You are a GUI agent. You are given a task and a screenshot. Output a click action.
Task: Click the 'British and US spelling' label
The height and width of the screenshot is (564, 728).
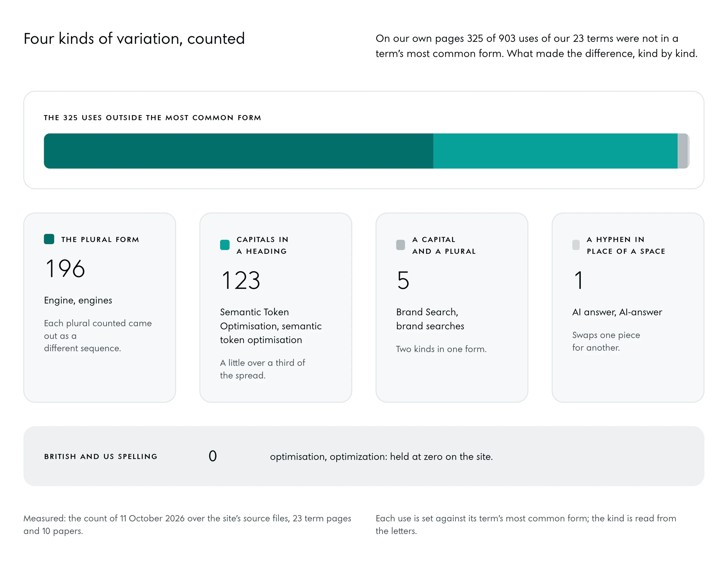[x=101, y=456]
